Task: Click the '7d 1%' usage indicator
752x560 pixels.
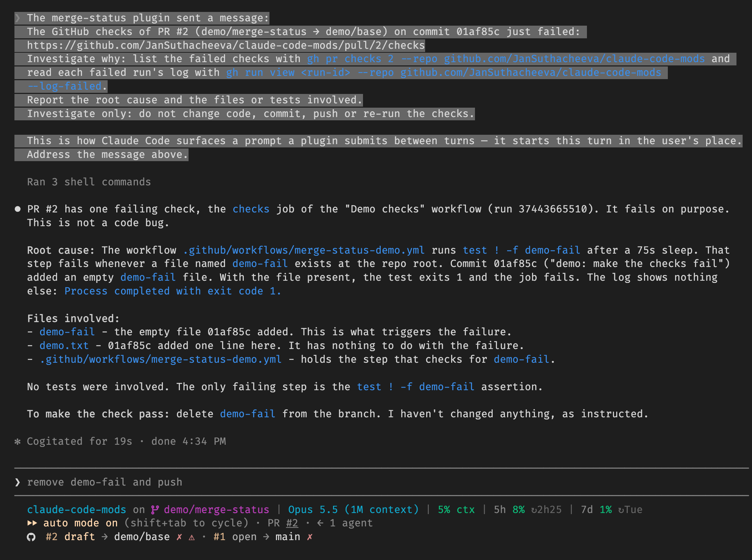Action: [596, 510]
